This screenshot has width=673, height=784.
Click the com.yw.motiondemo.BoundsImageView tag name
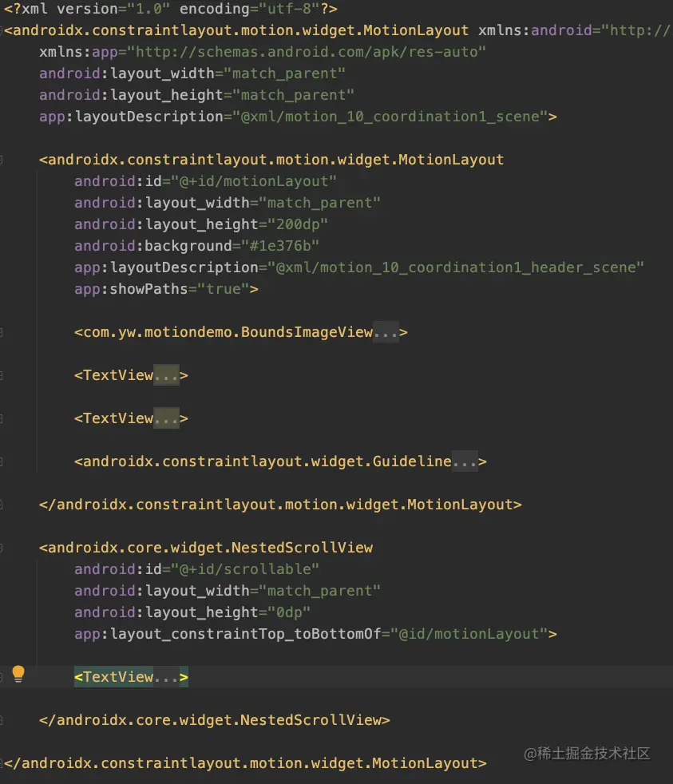tap(228, 332)
